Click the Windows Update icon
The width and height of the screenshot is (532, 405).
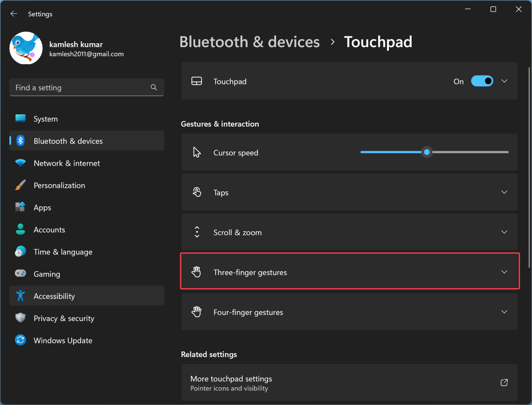[x=20, y=340]
